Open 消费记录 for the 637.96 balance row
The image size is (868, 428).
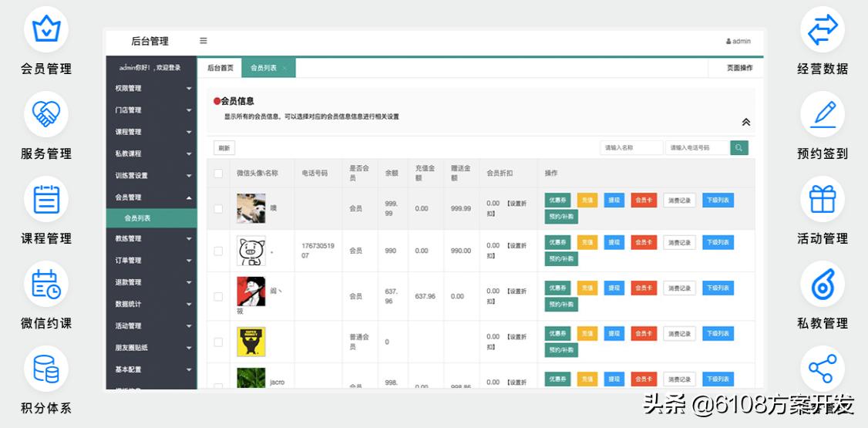pyautogui.click(x=679, y=288)
